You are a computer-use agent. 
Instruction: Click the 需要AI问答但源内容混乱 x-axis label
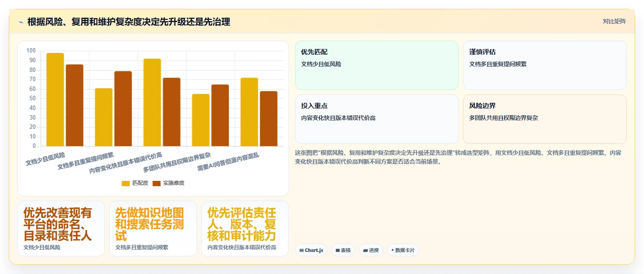[228, 162]
